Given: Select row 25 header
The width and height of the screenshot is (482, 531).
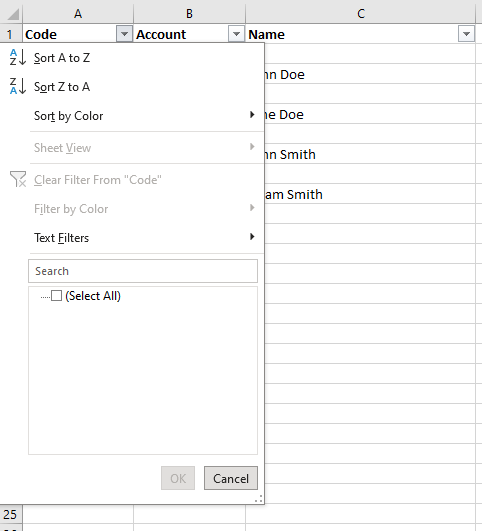Looking at the screenshot, I should (11, 514).
